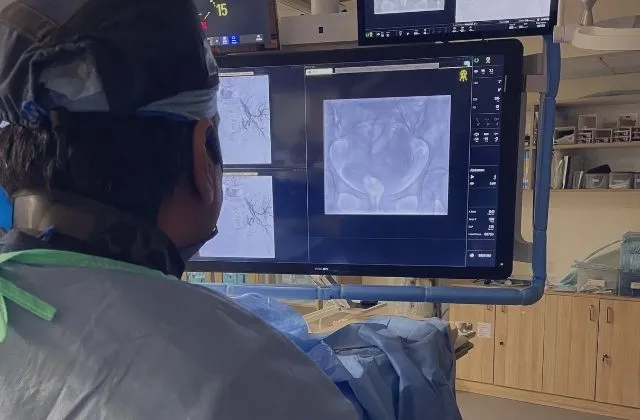Click the yellow number 15 on upper-left monitor
This screenshot has height=420, width=640.
tap(220, 10)
